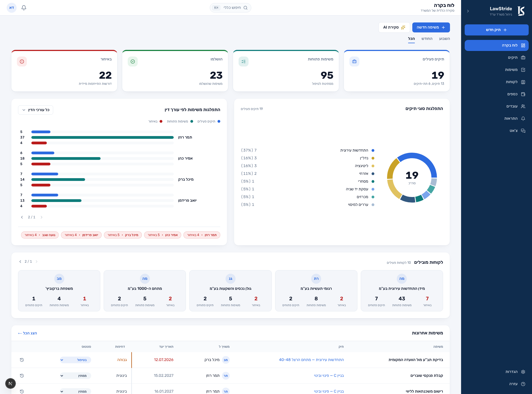Screen dimensions: 532x394
Task: Collapse the sidebar using the chevron next to LawStride
Action: click(x=468, y=11)
